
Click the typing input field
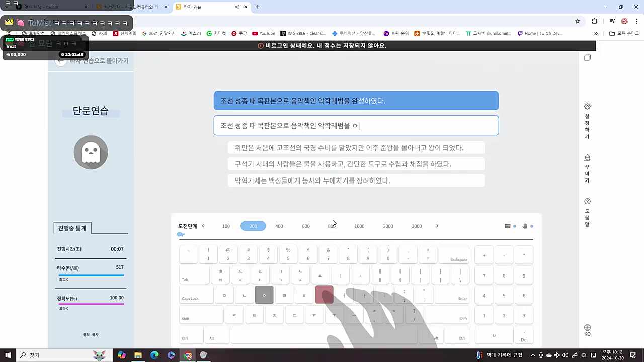pyautogui.click(x=356, y=126)
